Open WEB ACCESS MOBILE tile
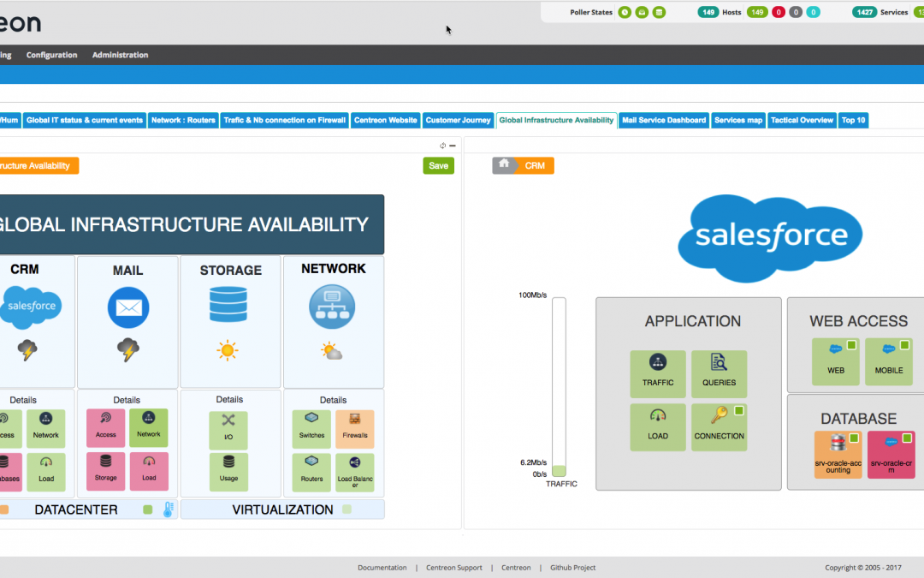The width and height of the screenshot is (924, 578). pos(889,361)
